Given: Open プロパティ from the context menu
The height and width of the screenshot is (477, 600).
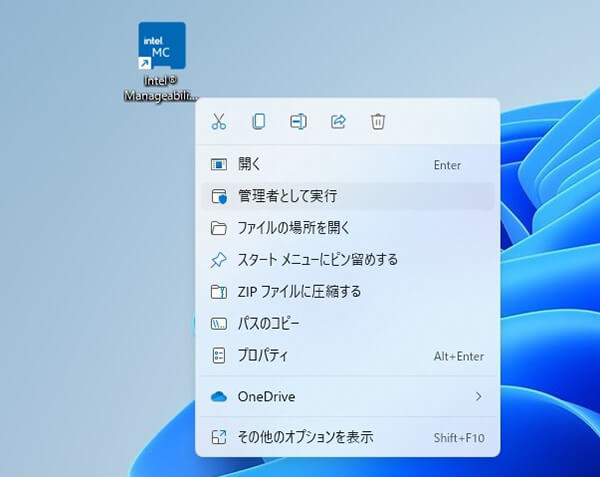Looking at the screenshot, I should coord(347,356).
